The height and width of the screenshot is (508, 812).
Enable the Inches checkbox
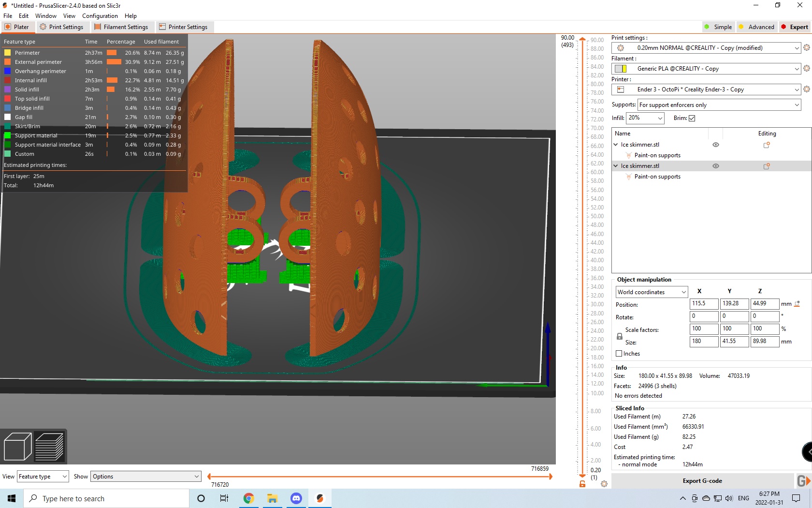[619, 354]
